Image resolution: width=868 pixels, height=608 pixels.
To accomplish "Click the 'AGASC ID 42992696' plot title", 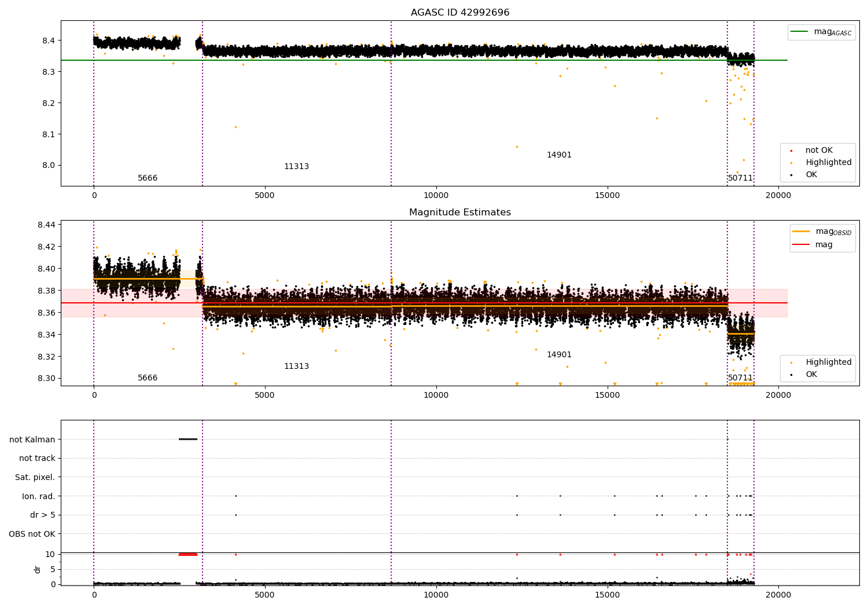I will tap(460, 13).
